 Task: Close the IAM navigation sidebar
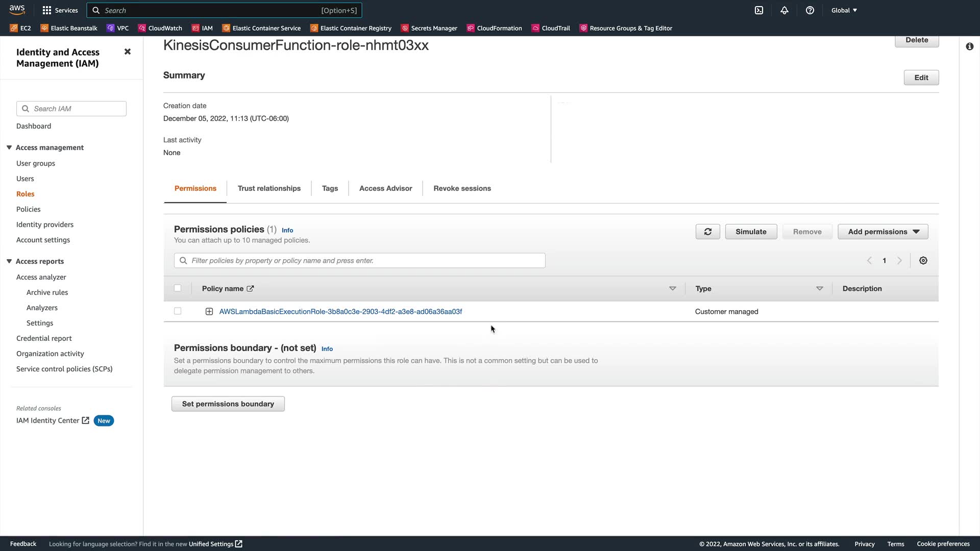(x=128, y=52)
